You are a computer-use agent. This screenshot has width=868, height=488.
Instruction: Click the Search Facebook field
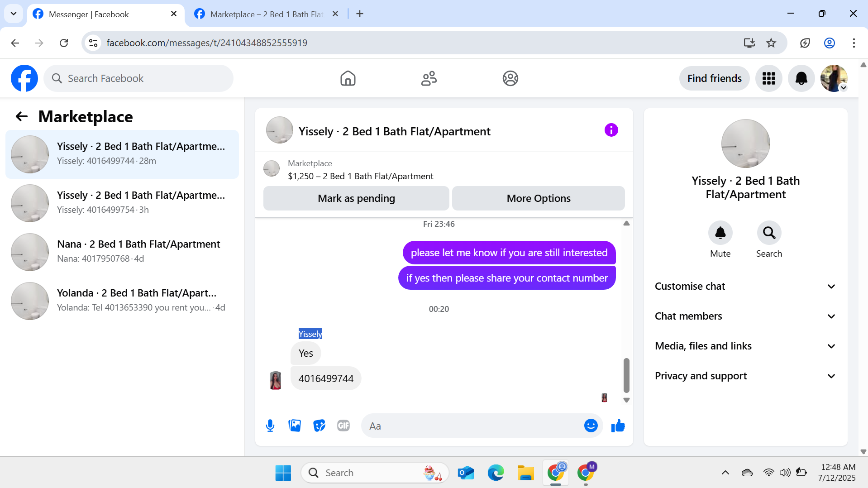(x=138, y=78)
